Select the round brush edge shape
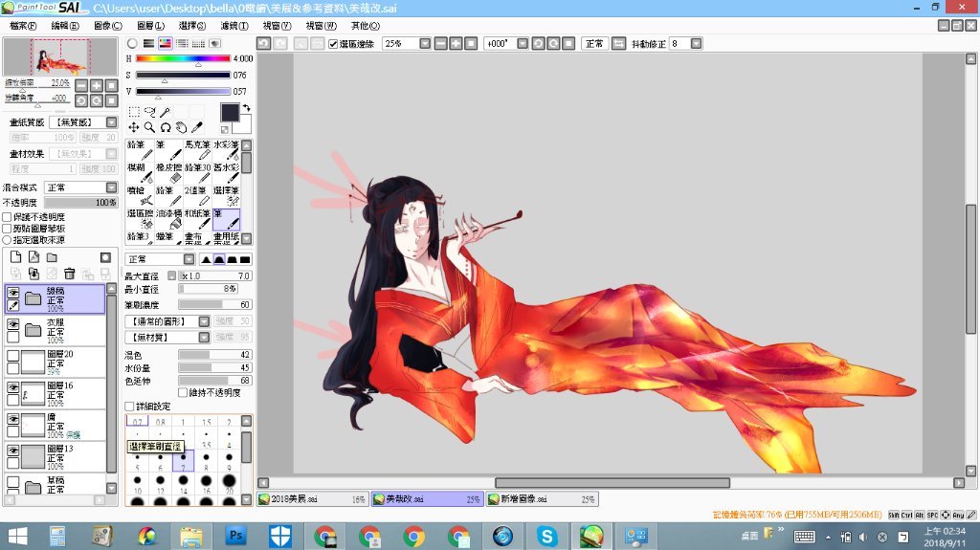Screen dimensions: 980x550 (x=219, y=259)
